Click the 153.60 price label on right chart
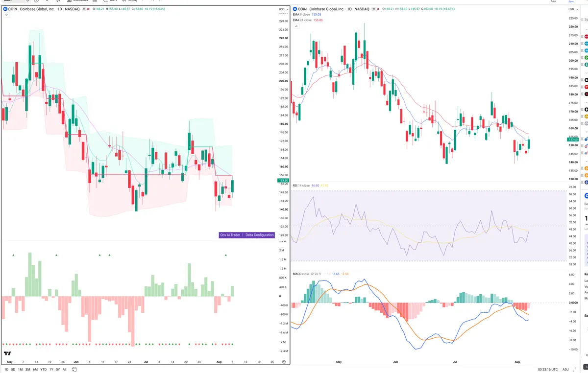This screenshot has width=588, height=373. (572, 140)
